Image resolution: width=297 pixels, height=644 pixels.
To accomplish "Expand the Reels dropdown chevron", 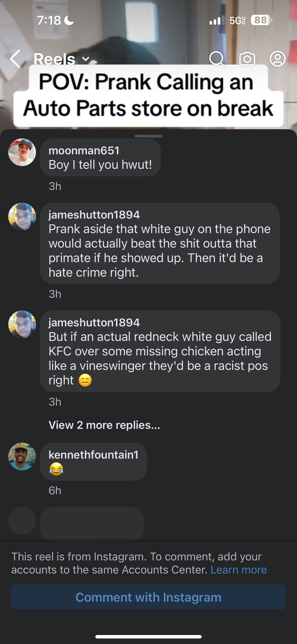I will click(x=86, y=59).
